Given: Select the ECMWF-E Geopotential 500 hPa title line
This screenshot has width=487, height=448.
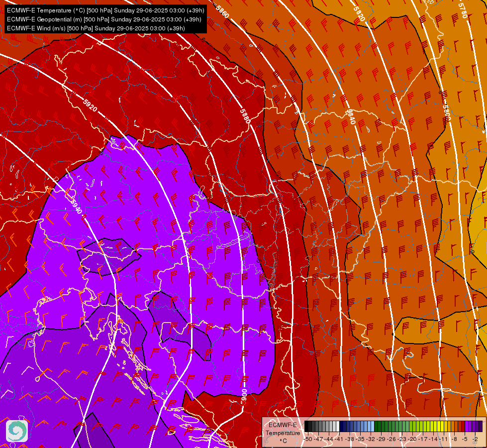Looking at the screenshot, I should 104,19.
